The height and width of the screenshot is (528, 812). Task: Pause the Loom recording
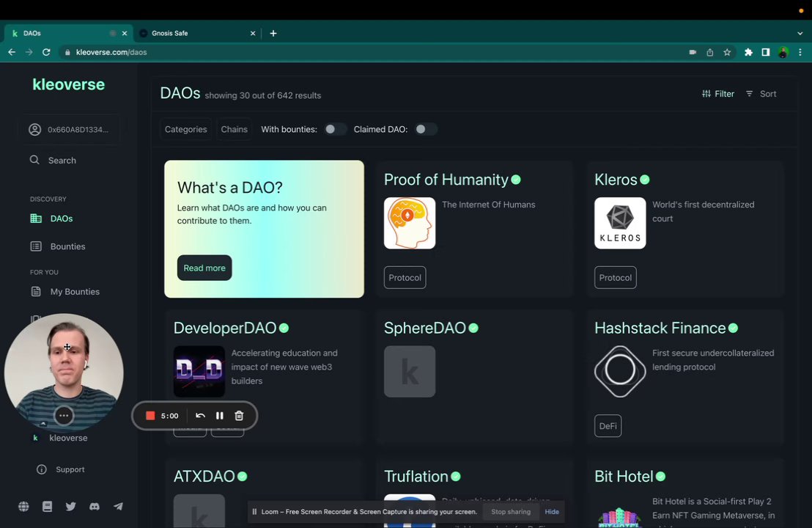click(x=220, y=416)
